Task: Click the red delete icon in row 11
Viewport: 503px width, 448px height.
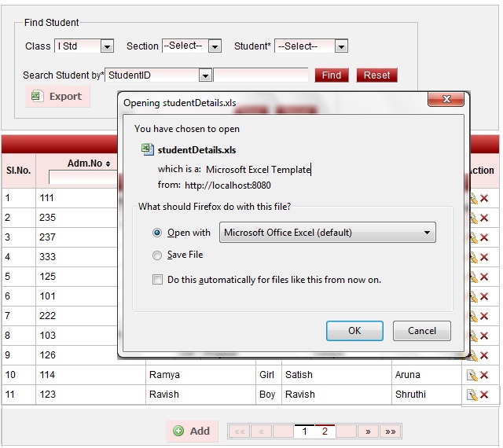Action: click(x=484, y=395)
